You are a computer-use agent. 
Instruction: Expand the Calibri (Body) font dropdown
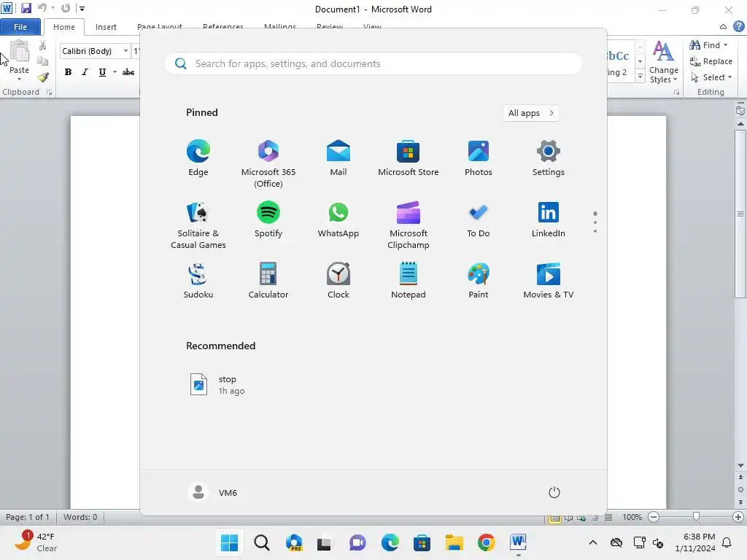[125, 51]
